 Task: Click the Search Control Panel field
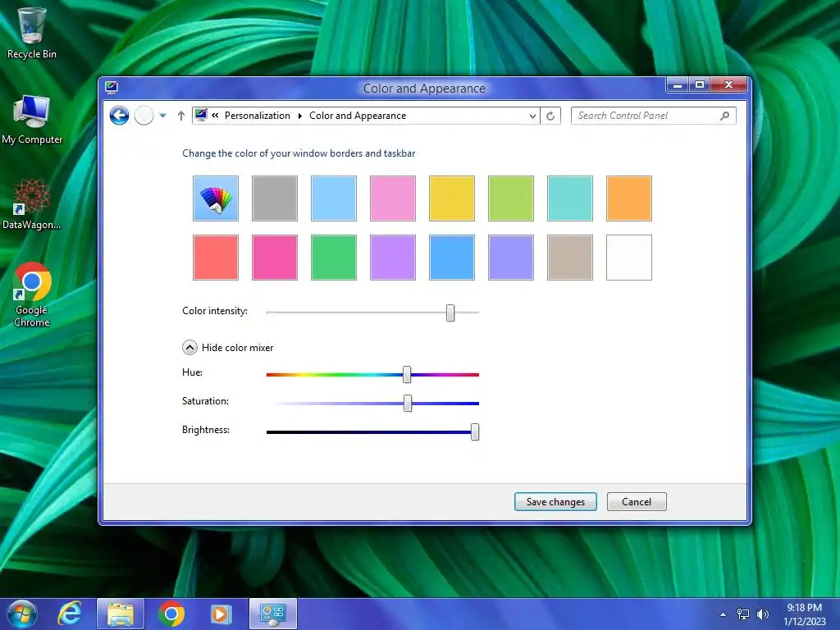click(654, 116)
